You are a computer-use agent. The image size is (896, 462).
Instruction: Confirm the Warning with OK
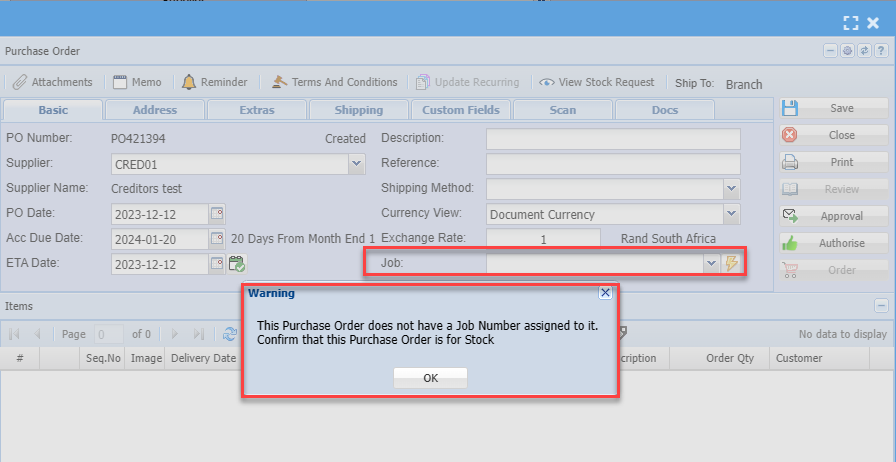(430, 378)
